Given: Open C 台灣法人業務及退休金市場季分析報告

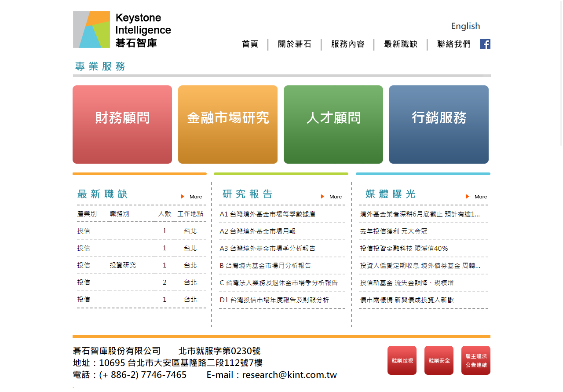Looking at the screenshot, I should [279, 283].
